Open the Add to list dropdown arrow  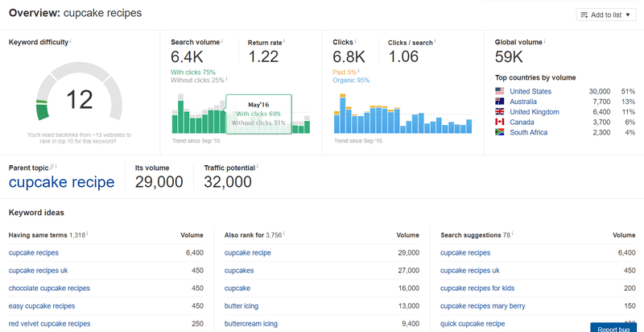coord(628,15)
